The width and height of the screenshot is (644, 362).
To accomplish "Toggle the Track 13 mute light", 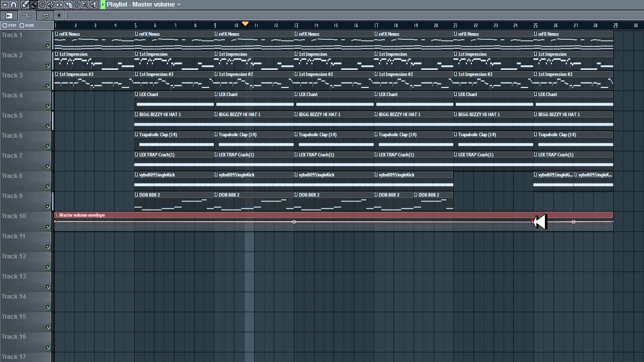I will [48, 287].
